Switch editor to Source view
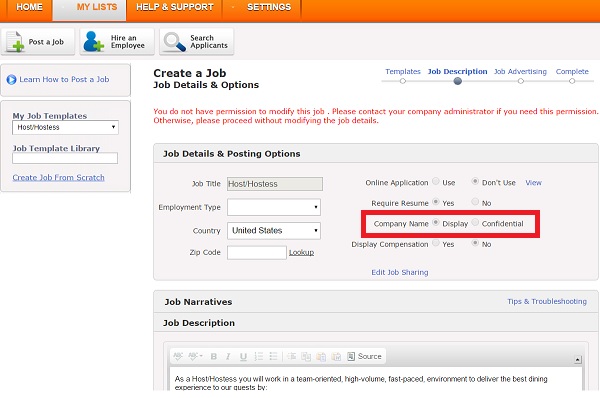The width and height of the screenshot is (600, 398). click(x=364, y=356)
